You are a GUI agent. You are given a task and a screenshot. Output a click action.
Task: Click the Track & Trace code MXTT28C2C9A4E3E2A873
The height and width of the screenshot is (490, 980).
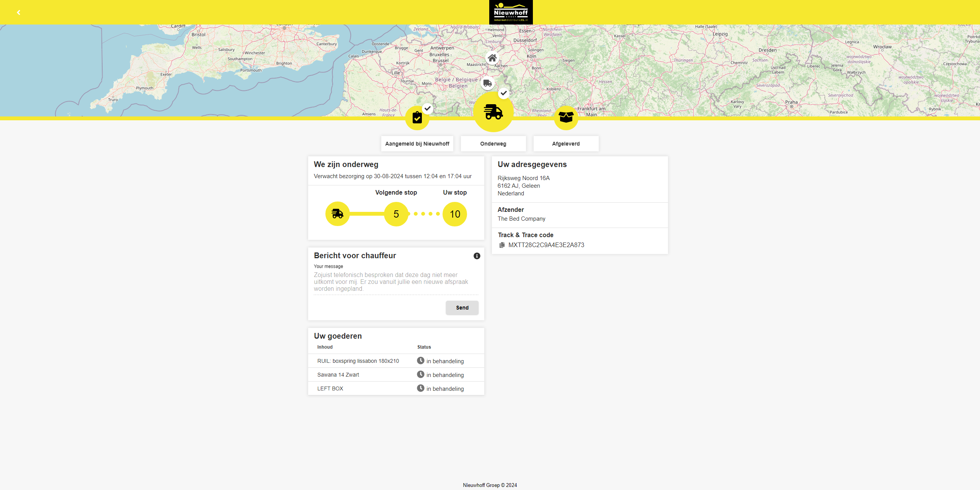[x=546, y=245]
